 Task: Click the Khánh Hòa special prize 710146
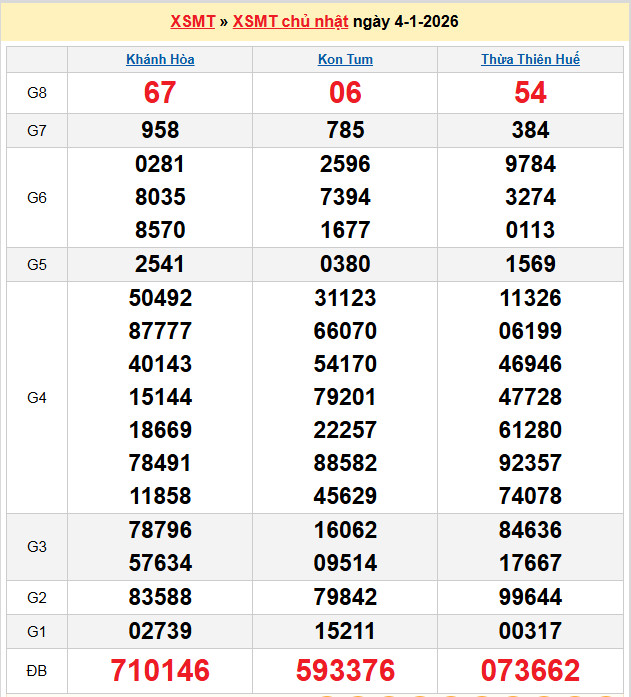pos(160,670)
